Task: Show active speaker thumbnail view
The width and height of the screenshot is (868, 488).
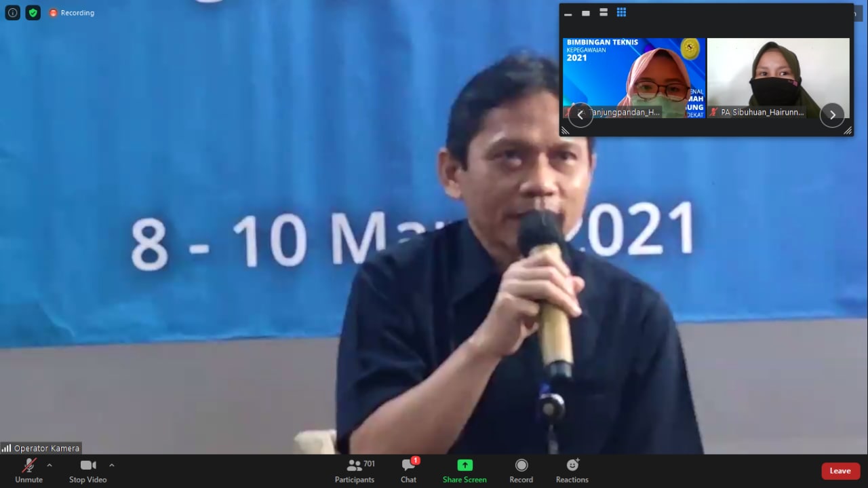Action: point(586,13)
